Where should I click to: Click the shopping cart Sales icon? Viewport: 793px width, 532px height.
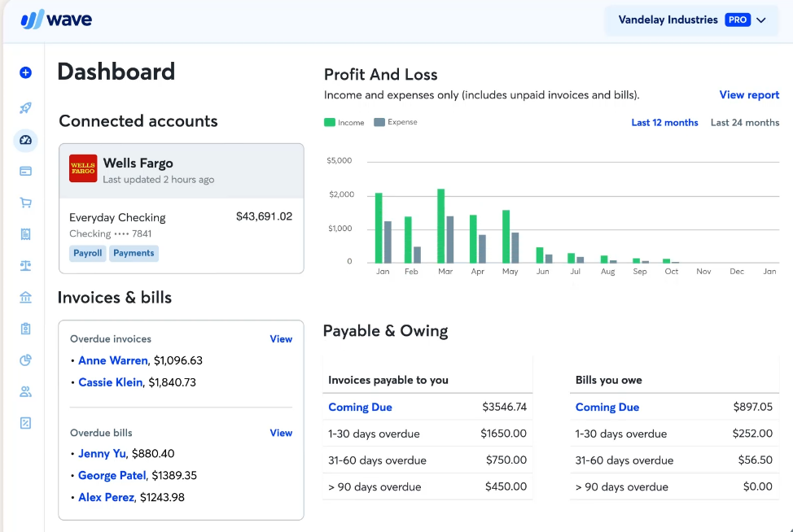click(24, 203)
